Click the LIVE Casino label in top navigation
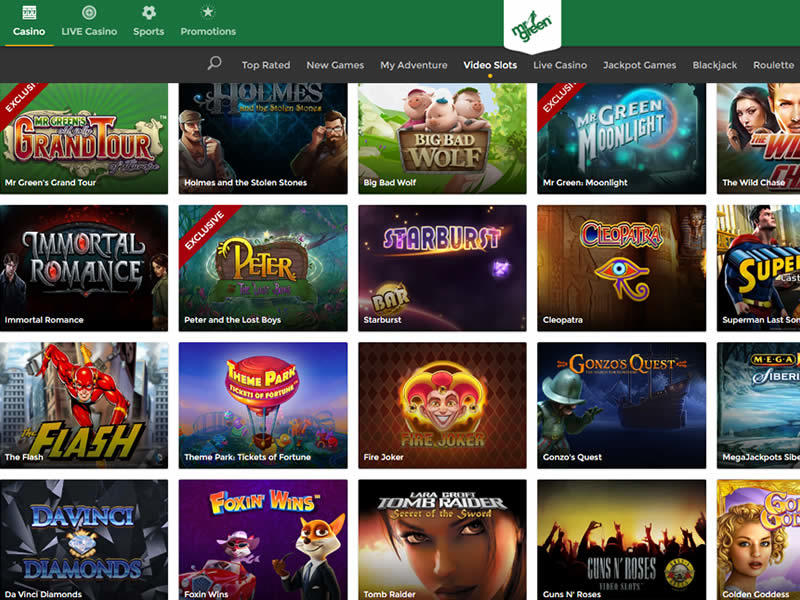This screenshot has height=600, width=800. click(x=89, y=31)
